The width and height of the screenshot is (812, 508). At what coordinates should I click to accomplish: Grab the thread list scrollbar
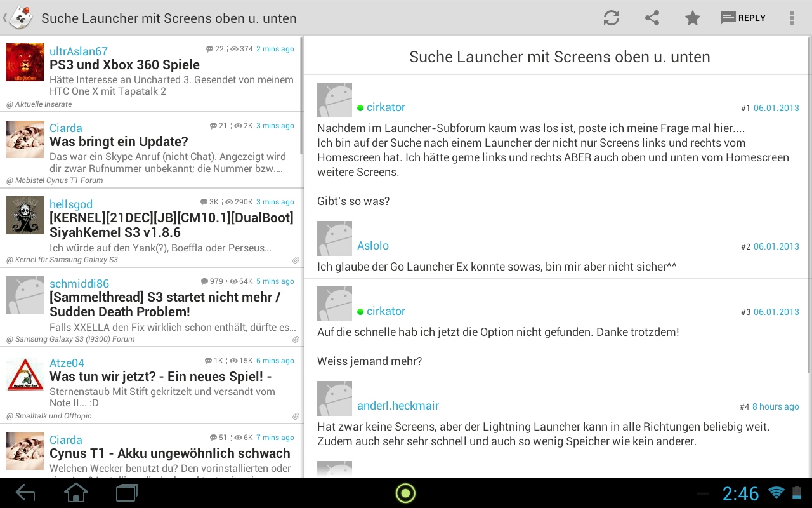pos(302,95)
